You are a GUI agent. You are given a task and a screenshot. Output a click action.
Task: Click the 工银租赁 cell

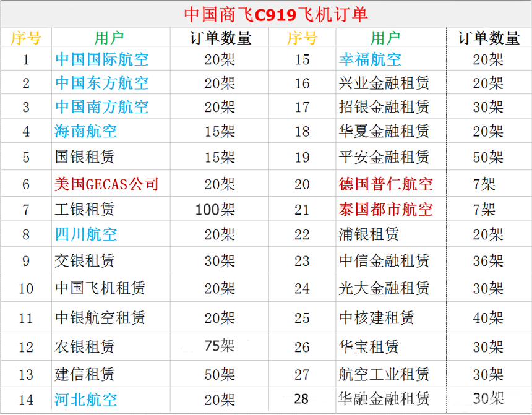point(111,209)
